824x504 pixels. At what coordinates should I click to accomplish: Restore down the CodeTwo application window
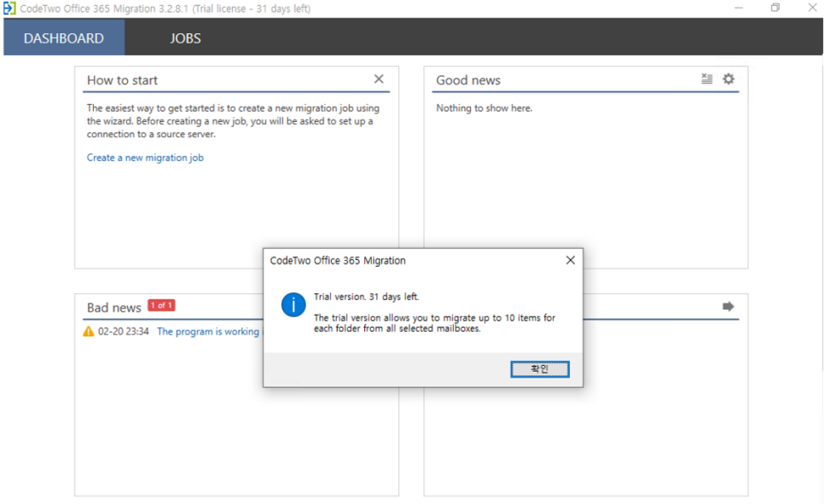[x=775, y=8]
